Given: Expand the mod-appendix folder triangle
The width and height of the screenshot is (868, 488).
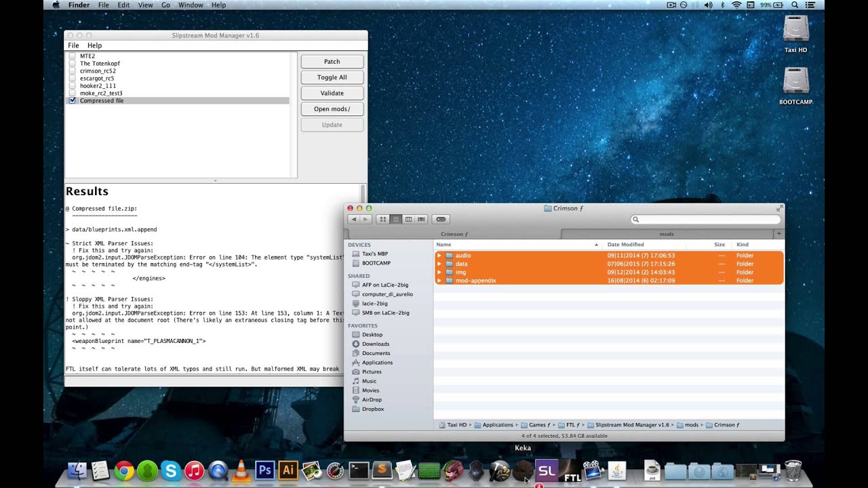Looking at the screenshot, I should pyautogui.click(x=439, y=281).
